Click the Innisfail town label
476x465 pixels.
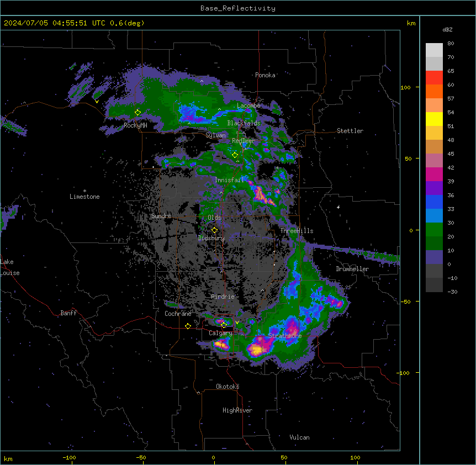coord(229,180)
